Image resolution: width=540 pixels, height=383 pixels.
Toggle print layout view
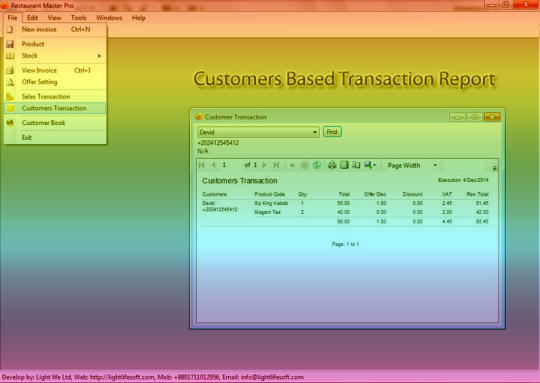344,165
